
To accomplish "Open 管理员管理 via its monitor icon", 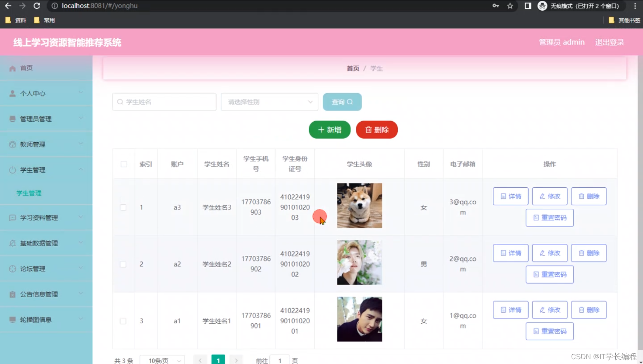I will click(12, 119).
